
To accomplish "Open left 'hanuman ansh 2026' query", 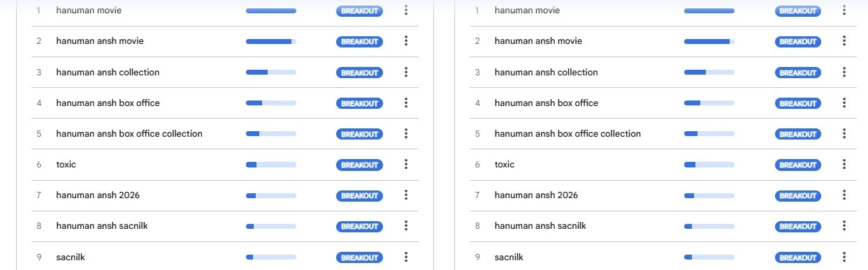I will click(98, 195).
